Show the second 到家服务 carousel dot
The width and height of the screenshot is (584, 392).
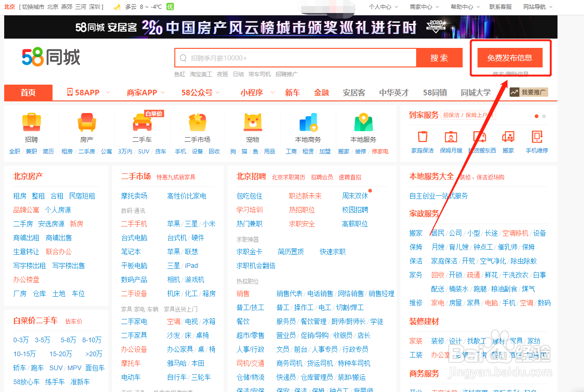pos(544,116)
